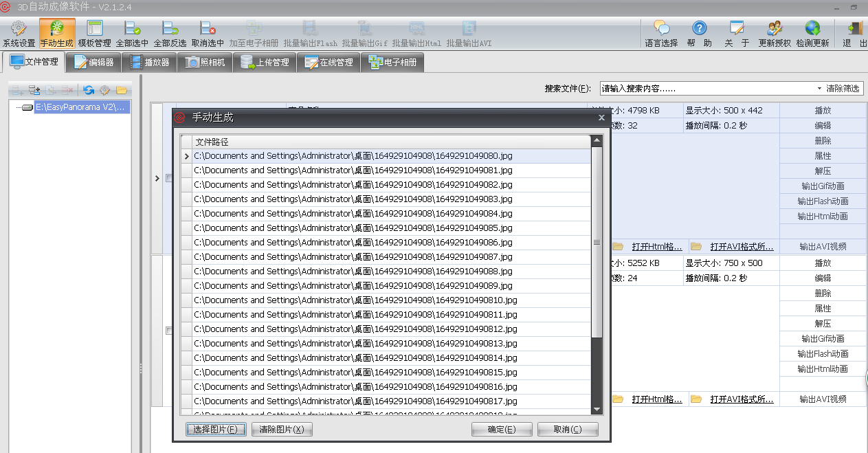Click the 检测更新 check update globe icon
This screenshot has height=453, width=868.
pyautogui.click(x=812, y=34)
